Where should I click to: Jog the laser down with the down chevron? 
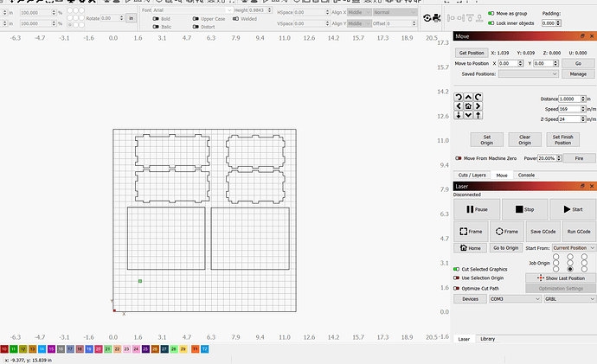(x=468, y=115)
